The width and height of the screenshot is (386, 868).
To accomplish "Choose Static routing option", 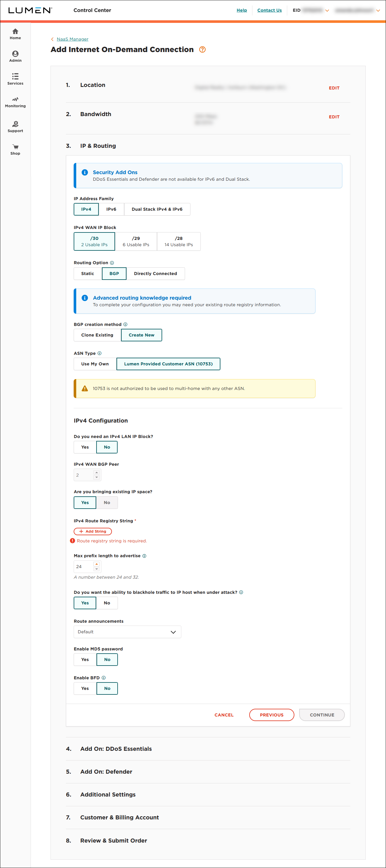I will tap(87, 274).
